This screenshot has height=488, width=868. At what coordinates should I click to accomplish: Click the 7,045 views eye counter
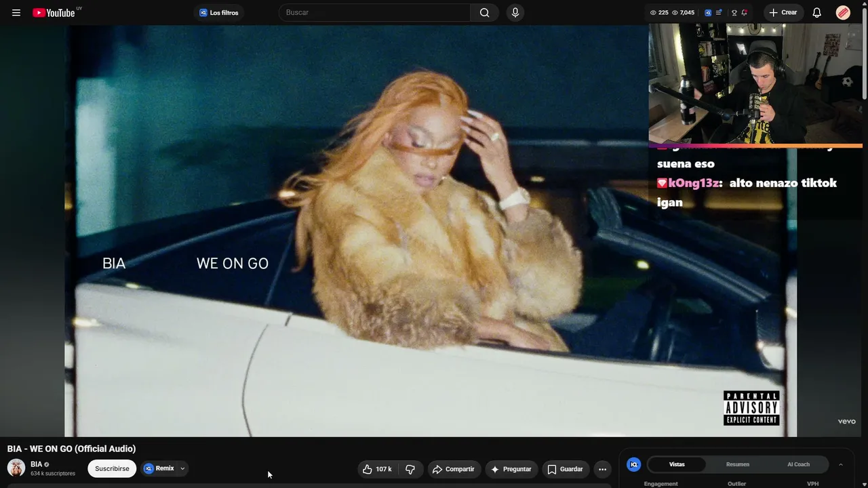pyautogui.click(x=684, y=13)
